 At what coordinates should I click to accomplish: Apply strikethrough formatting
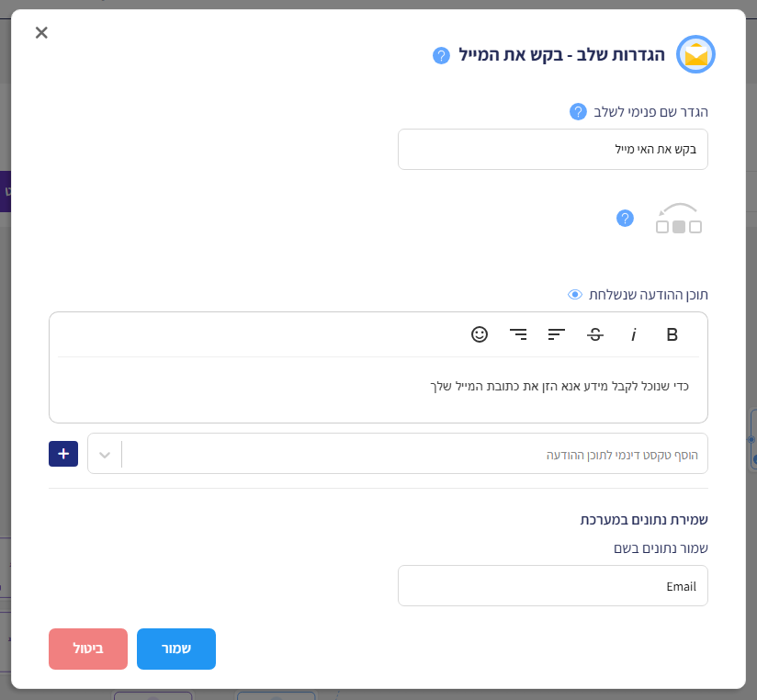(595, 334)
